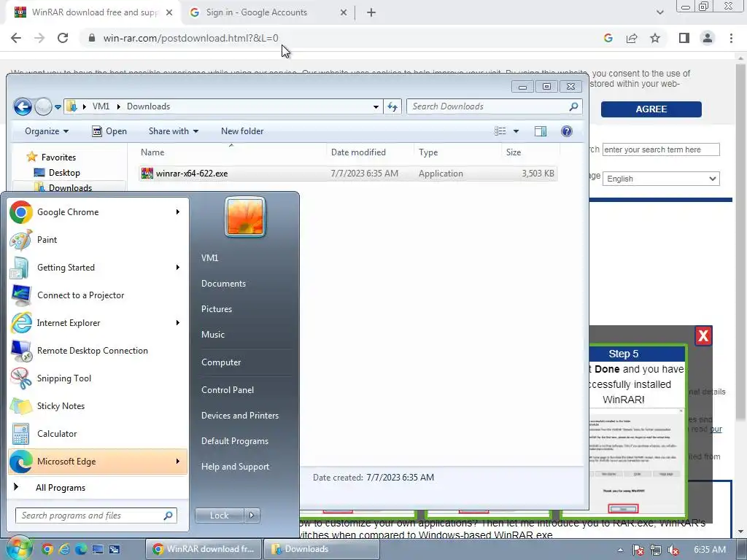Open Explorer view options dropdown arrow
The image size is (747, 560).
click(x=516, y=131)
